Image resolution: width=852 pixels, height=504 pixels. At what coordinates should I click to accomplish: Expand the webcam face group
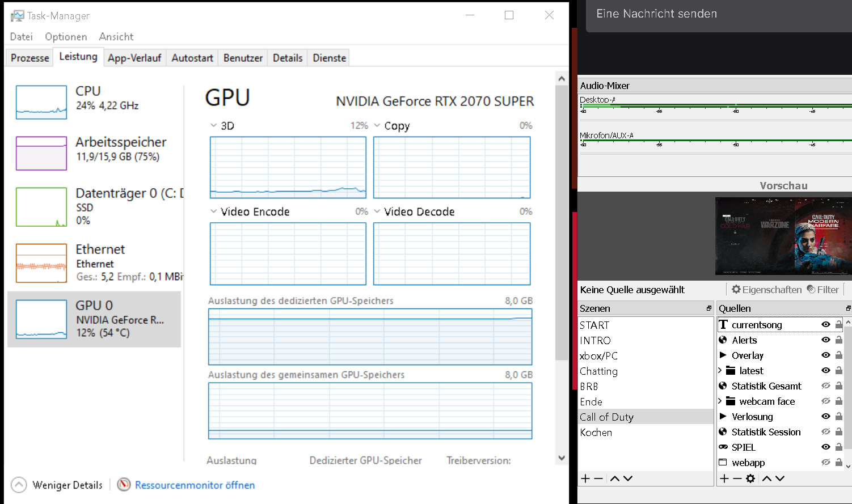(720, 401)
